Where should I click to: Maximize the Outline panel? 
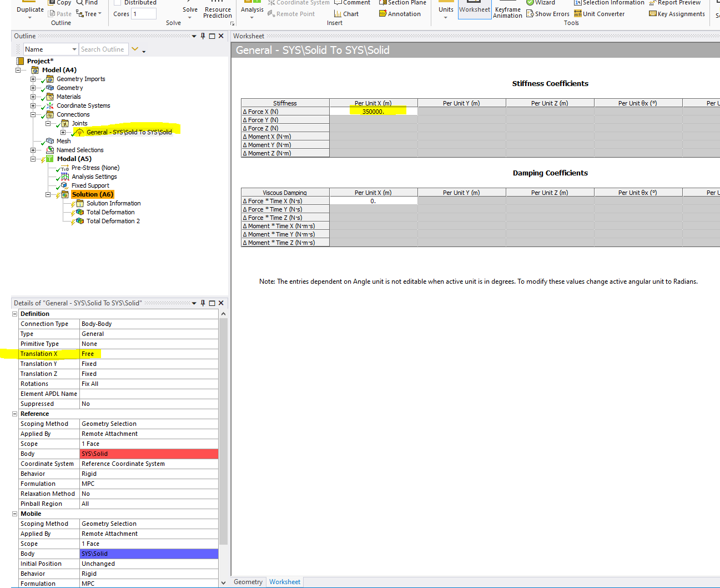pyautogui.click(x=212, y=36)
